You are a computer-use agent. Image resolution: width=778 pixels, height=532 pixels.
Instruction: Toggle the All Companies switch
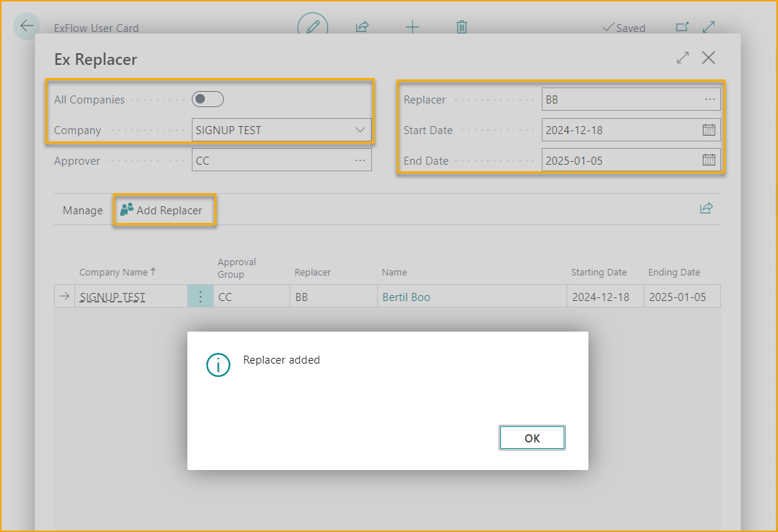pos(207,99)
